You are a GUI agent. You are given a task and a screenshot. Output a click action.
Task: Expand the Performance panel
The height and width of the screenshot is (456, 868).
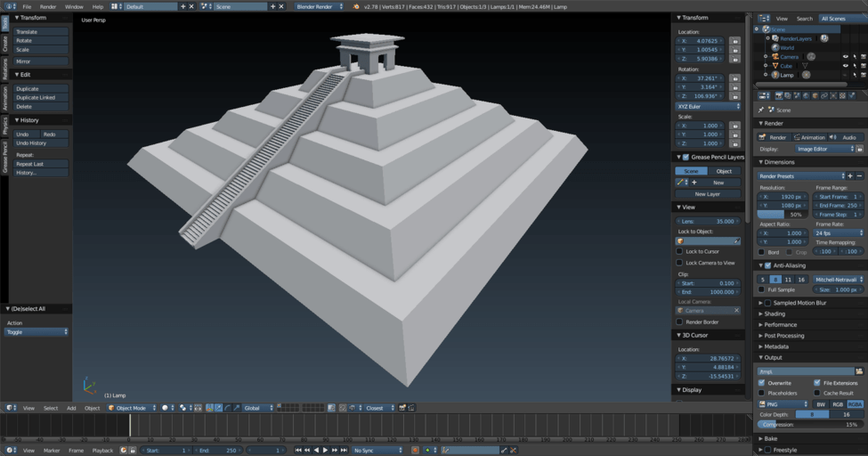coord(780,325)
